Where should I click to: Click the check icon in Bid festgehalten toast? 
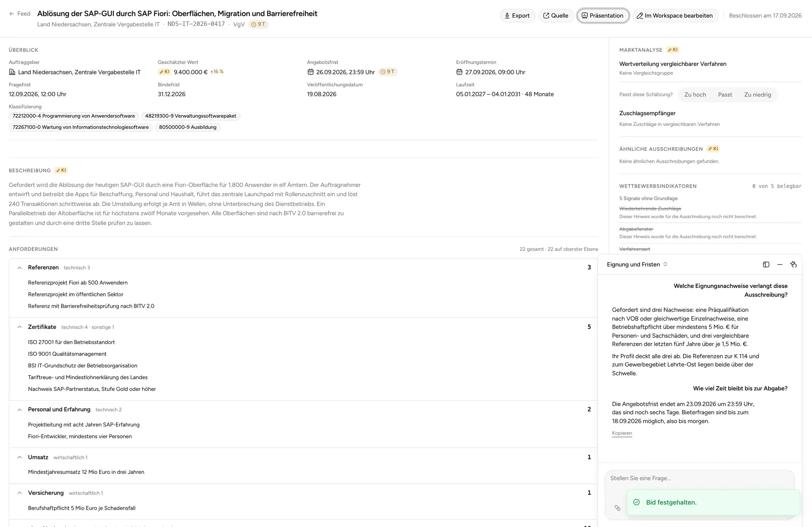636,502
